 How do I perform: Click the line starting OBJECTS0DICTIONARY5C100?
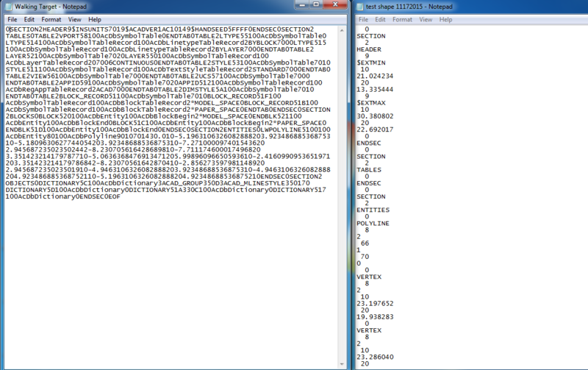click(x=157, y=183)
